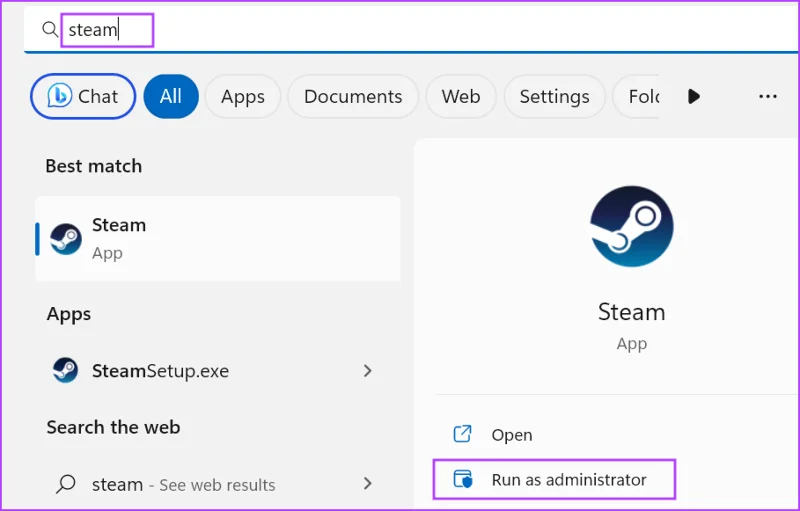Switch to the Documents filter tab
Screen dimensions: 800x511
click(353, 96)
